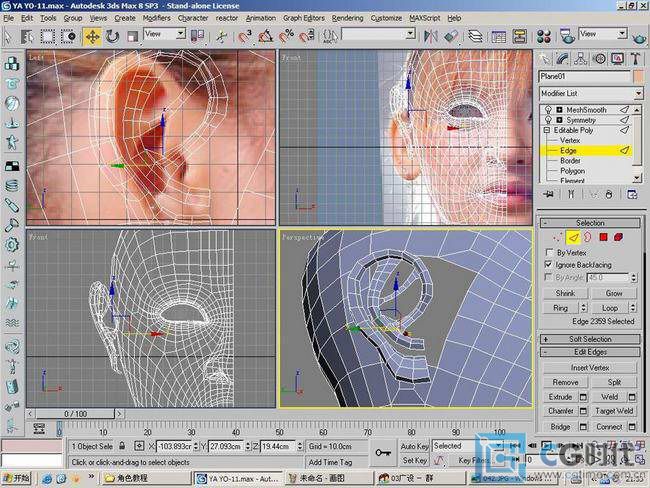
Task: Open the Hierarchy command panel tab
Action: point(581,59)
